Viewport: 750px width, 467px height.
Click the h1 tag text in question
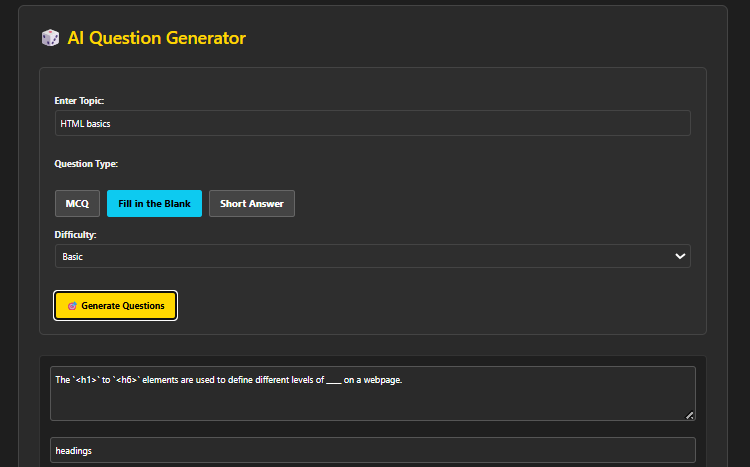coord(86,380)
